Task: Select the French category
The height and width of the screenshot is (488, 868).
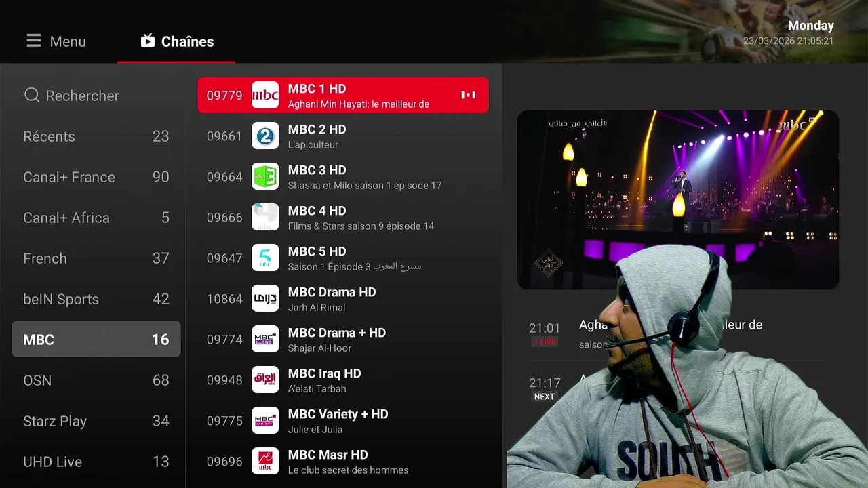Action: click(96, 258)
